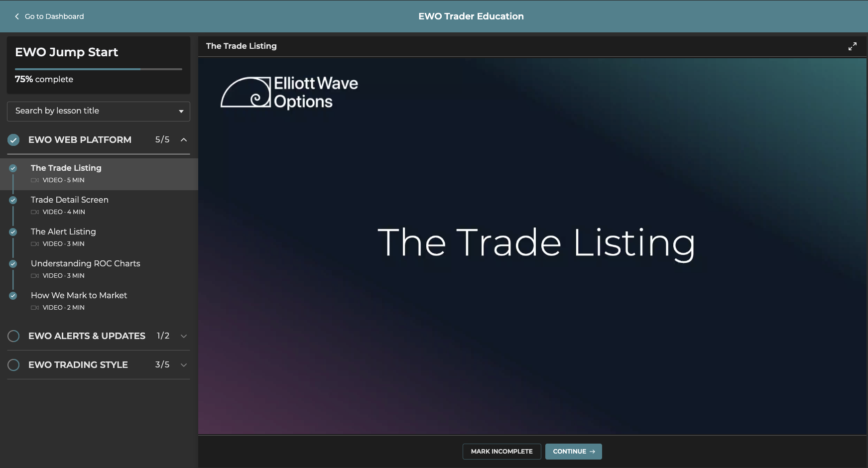Click the CONTINUE button

pyautogui.click(x=573, y=452)
